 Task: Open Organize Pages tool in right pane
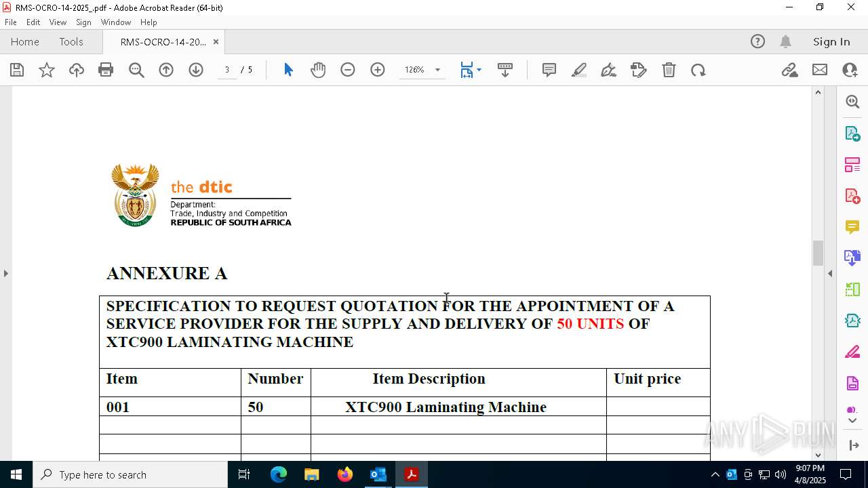852,165
